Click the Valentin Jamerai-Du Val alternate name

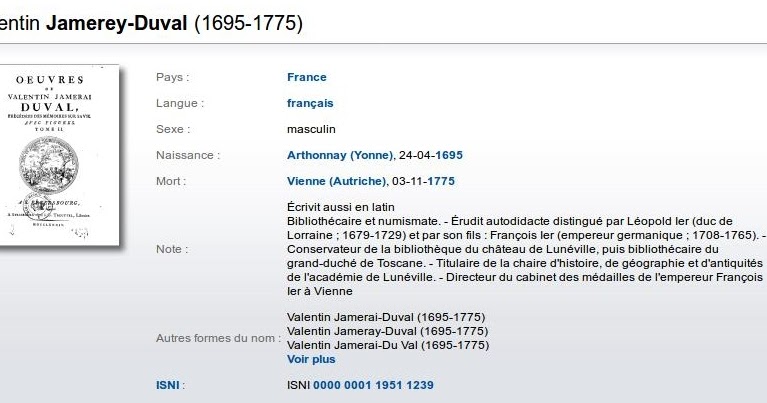(x=388, y=345)
